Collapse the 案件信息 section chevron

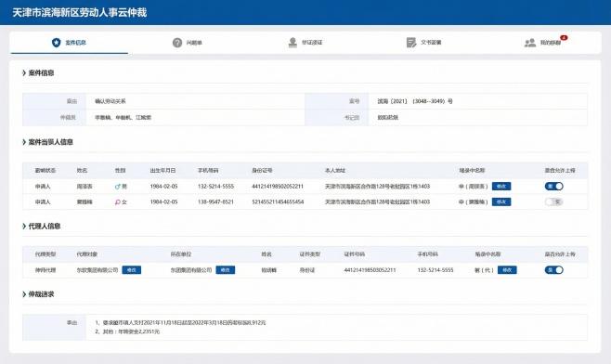point(24,72)
